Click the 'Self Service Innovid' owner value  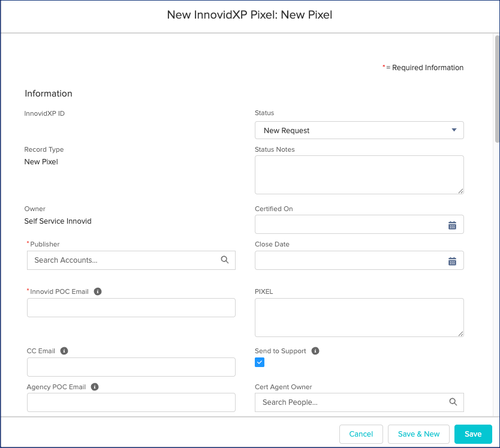58,221
